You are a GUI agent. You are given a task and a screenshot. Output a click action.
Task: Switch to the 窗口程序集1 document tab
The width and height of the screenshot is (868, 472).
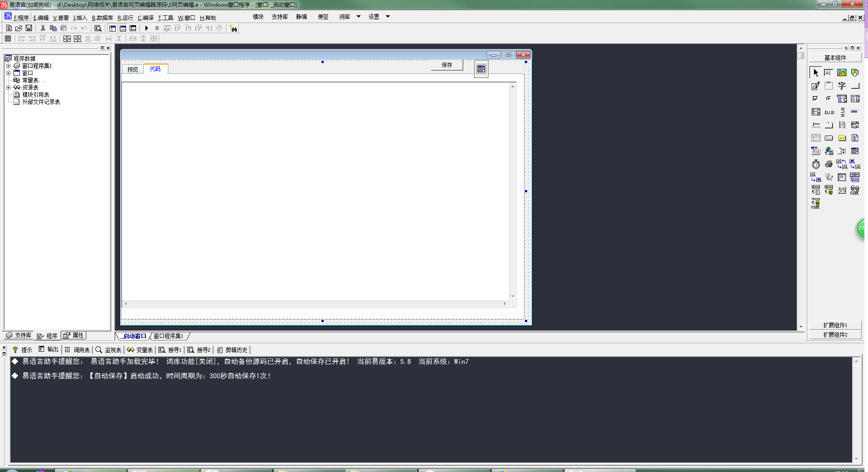point(168,336)
